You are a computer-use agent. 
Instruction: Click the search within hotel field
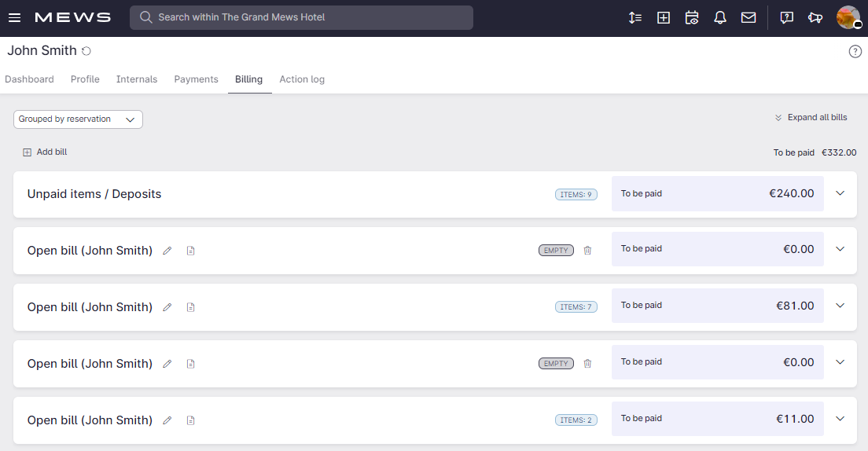click(301, 17)
